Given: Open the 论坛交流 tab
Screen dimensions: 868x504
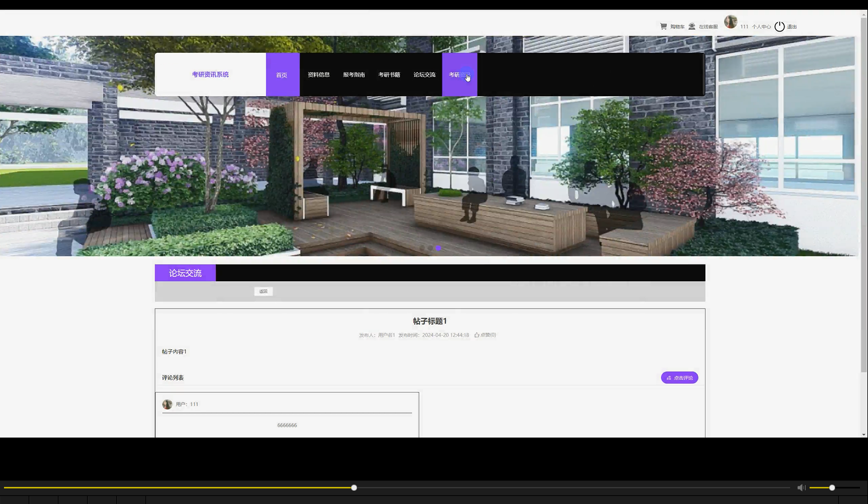Looking at the screenshot, I should 424,74.
